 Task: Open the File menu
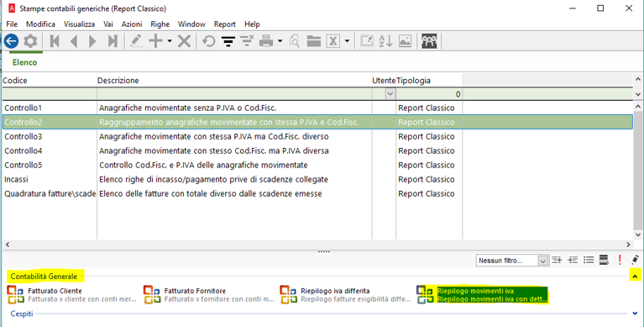[x=12, y=24]
